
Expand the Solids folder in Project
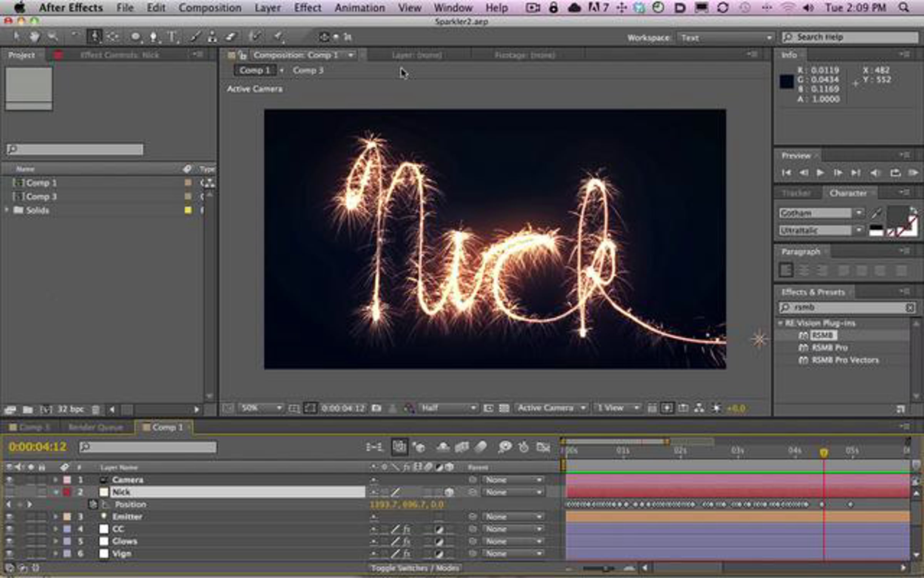(x=7, y=210)
